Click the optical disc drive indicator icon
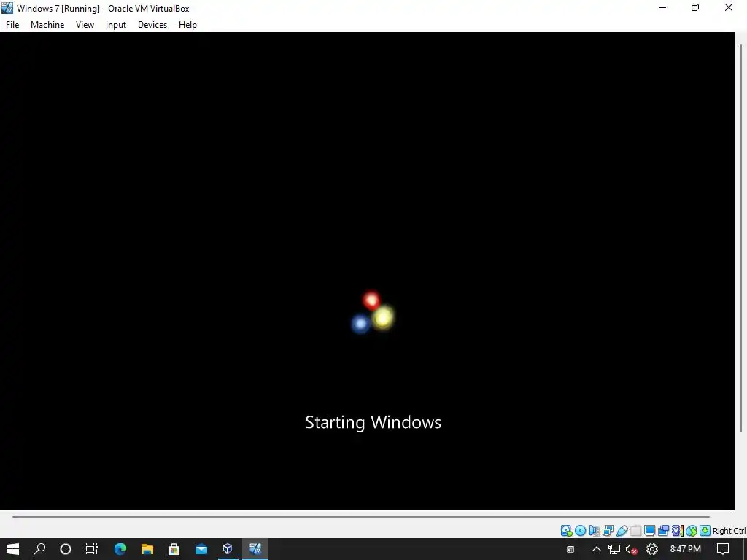 point(580,531)
